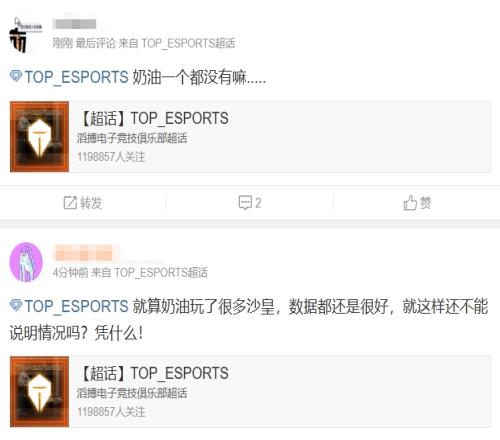Open TOP_ESPORTS logo thumbnail in first post card
Viewport: 500px width, 440px height.
tap(39, 137)
